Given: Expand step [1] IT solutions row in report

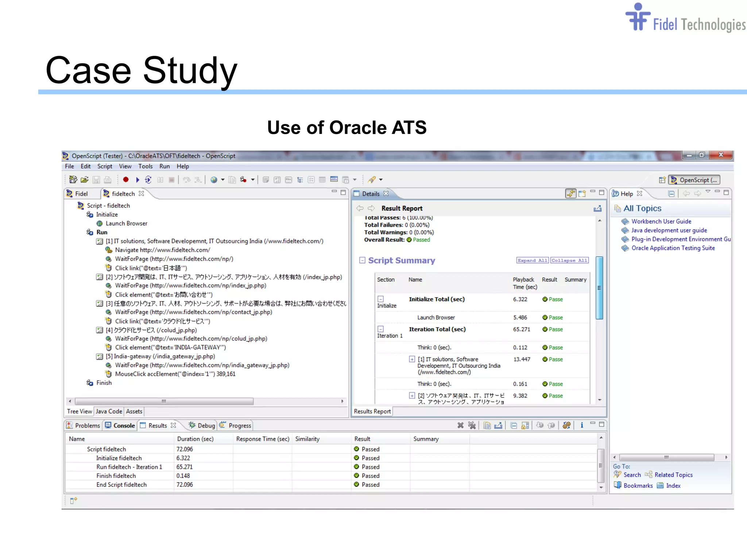Looking at the screenshot, I should (412, 359).
